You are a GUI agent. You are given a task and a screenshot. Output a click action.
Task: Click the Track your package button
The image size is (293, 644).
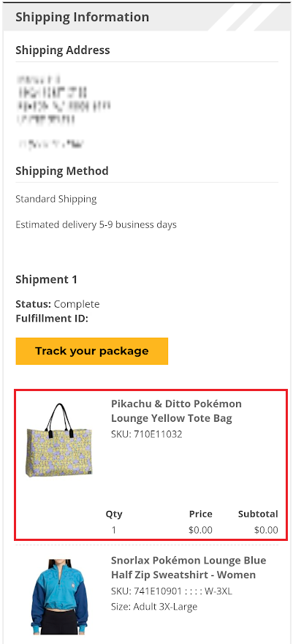click(92, 351)
